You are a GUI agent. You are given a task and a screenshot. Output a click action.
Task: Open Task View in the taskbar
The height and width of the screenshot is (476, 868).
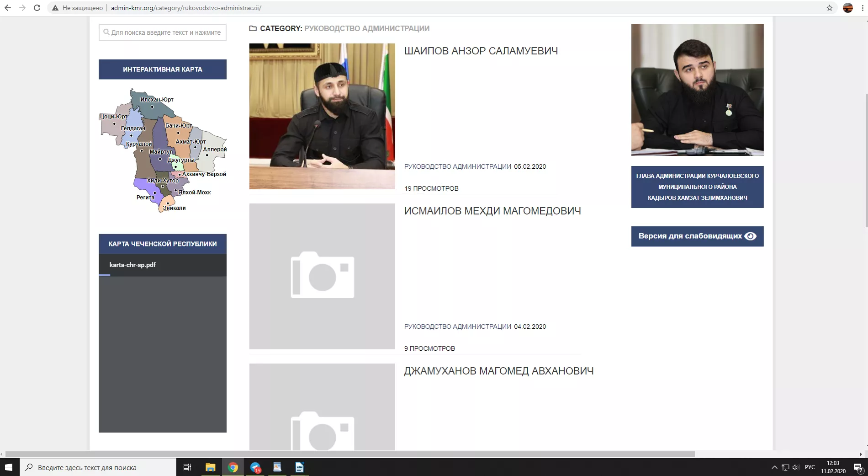187,467
